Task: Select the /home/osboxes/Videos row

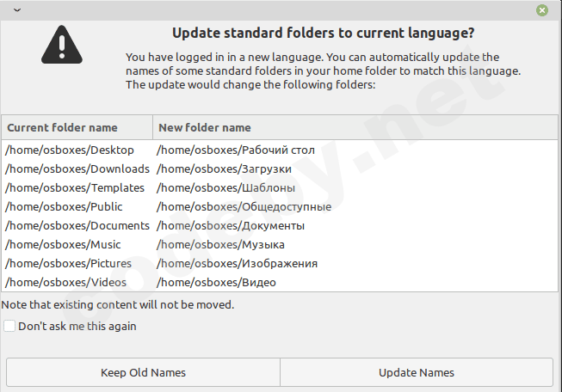Action: (x=66, y=283)
